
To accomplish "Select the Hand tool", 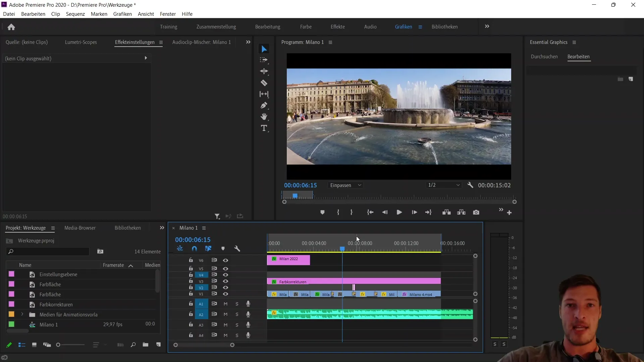I will click(x=264, y=117).
